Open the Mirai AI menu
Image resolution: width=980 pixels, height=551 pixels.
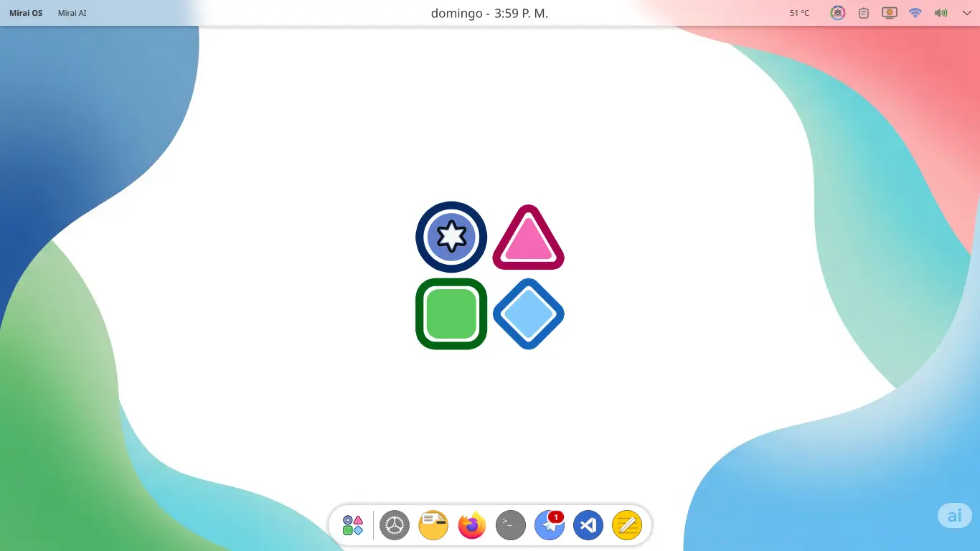point(72,13)
